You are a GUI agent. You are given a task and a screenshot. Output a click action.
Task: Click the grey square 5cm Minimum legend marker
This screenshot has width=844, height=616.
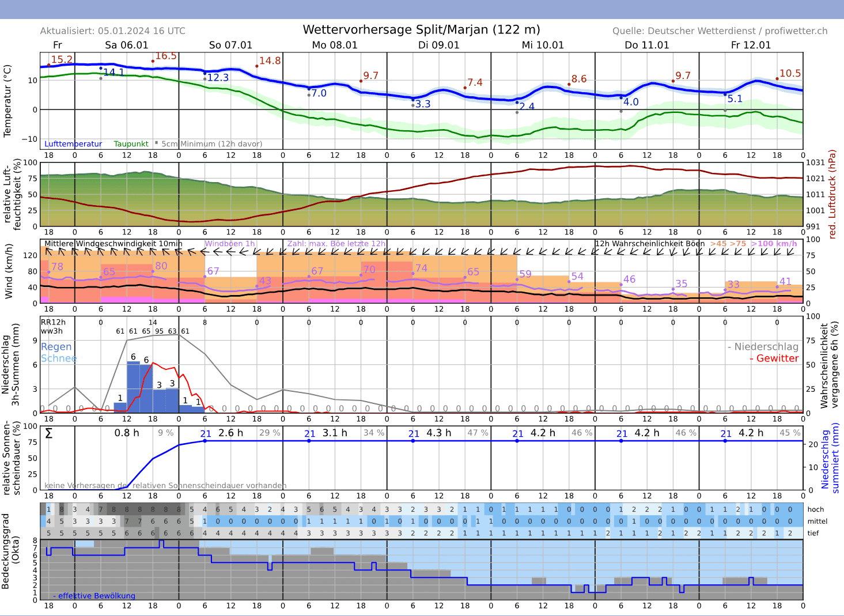tap(156, 143)
